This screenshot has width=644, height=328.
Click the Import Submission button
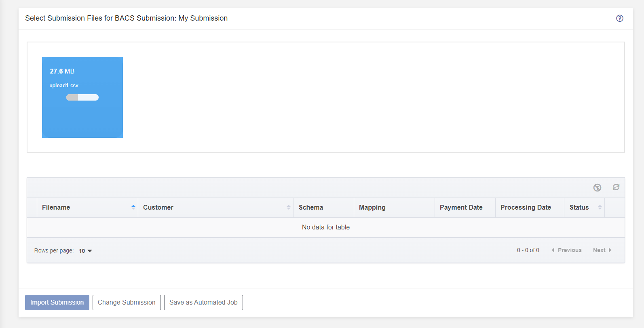coord(57,303)
